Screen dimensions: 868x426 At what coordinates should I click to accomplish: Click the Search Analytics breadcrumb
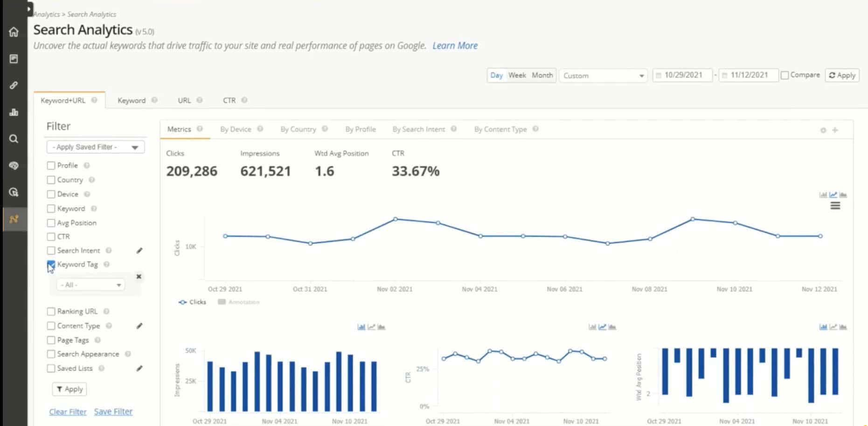click(x=91, y=14)
